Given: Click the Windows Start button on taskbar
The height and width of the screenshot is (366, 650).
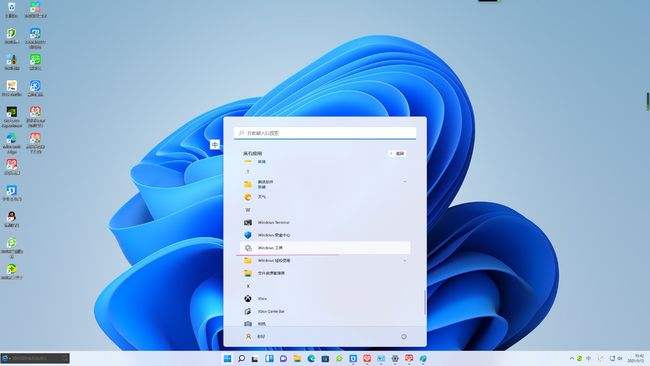Looking at the screenshot, I should point(227,359).
